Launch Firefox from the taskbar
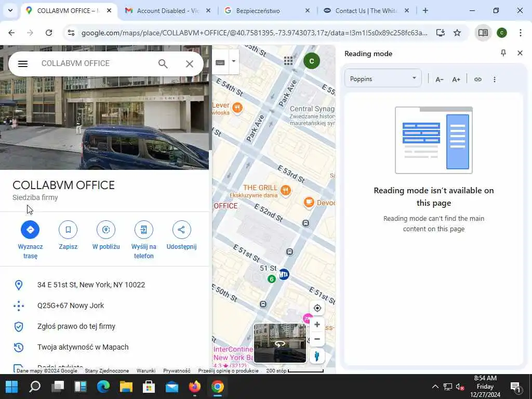532x399 pixels. point(194,387)
